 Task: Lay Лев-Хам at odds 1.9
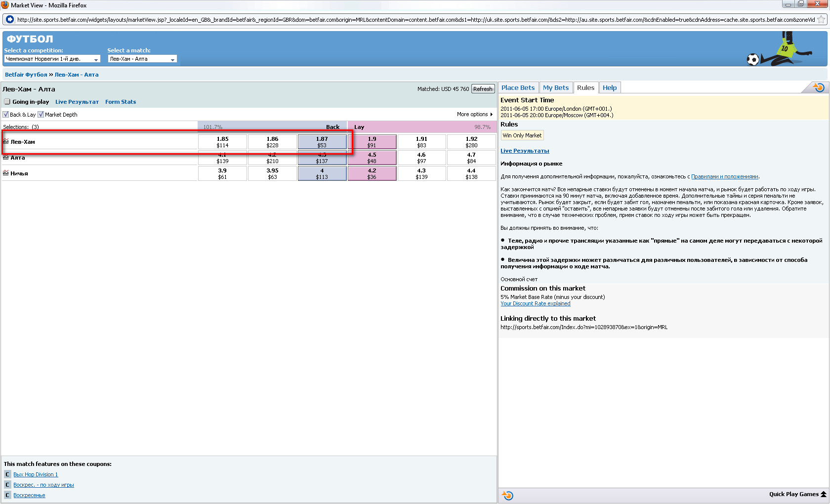(x=372, y=142)
